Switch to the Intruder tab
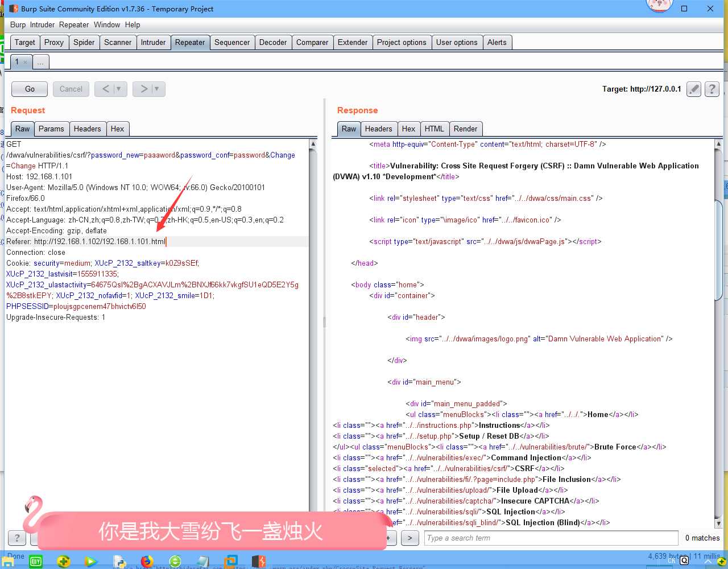 coord(154,42)
